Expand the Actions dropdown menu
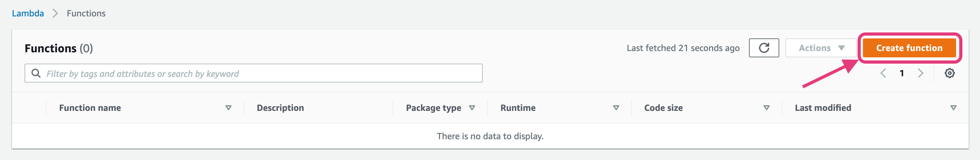 tap(820, 48)
